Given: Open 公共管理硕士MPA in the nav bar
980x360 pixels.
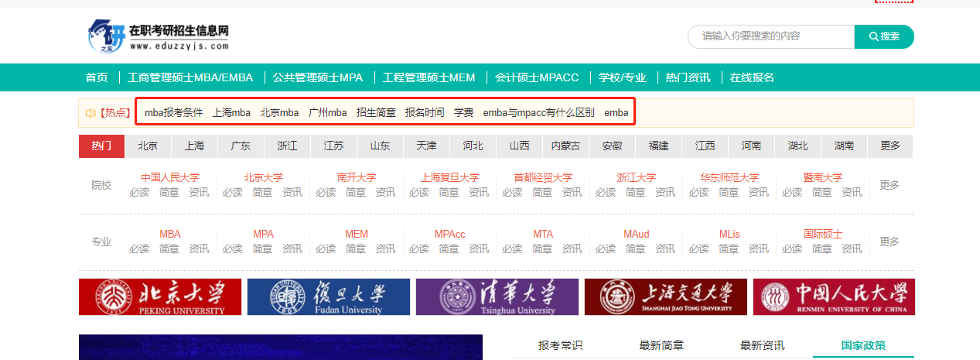Looking at the screenshot, I should point(318,77).
